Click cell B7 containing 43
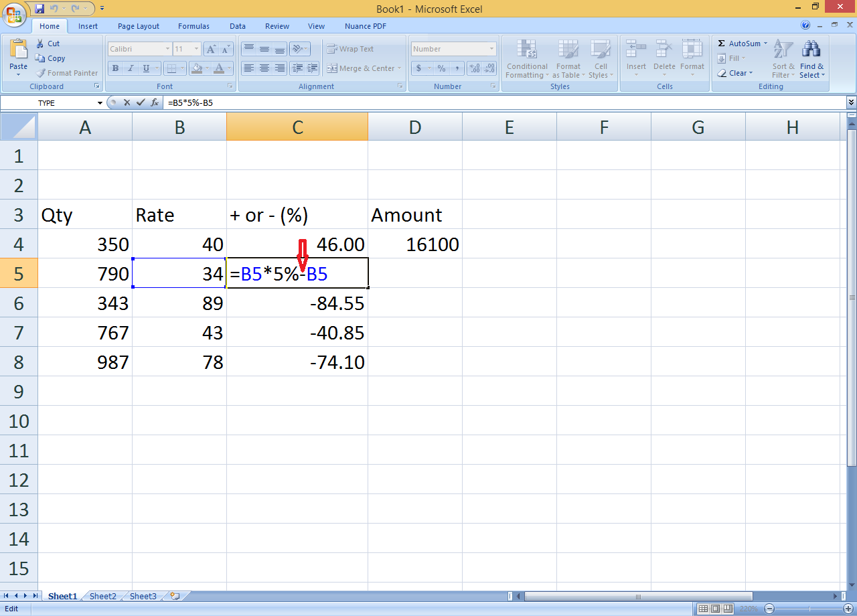Viewport: 857px width, 616px height. (179, 332)
